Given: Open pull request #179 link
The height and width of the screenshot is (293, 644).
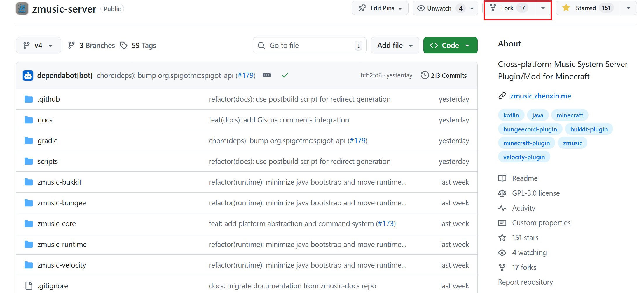Looking at the screenshot, I should [x=246, y=75].
